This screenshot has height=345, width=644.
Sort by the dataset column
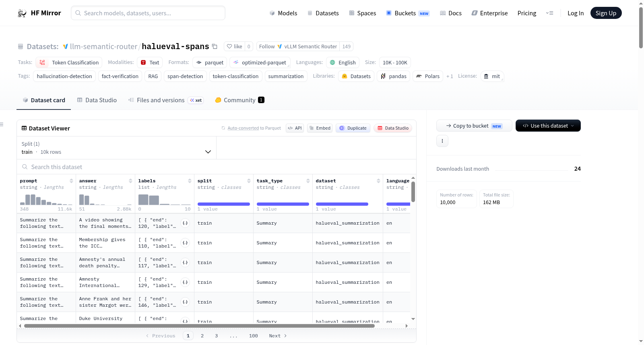[378, 181]
